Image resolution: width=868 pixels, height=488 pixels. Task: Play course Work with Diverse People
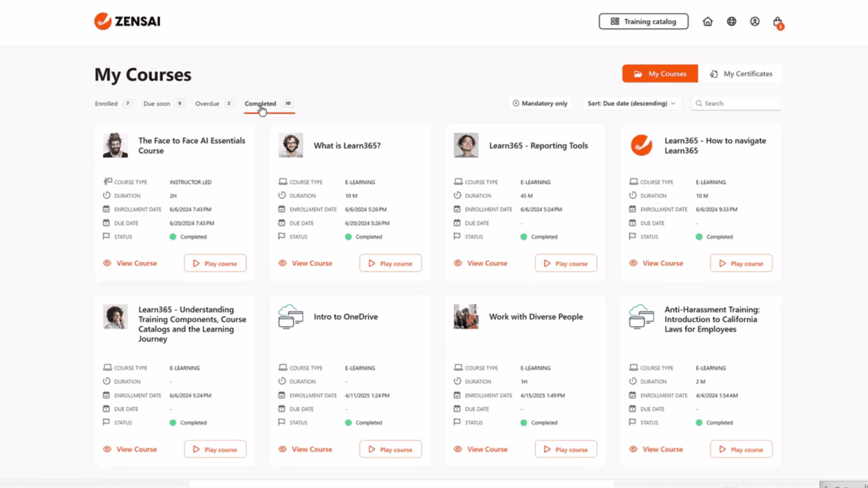(566, 449)
